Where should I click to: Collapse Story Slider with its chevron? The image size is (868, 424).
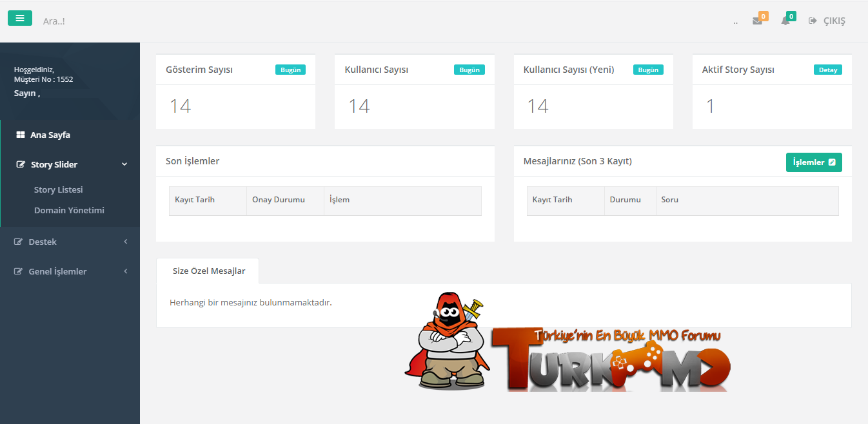[x=124, y=164]
